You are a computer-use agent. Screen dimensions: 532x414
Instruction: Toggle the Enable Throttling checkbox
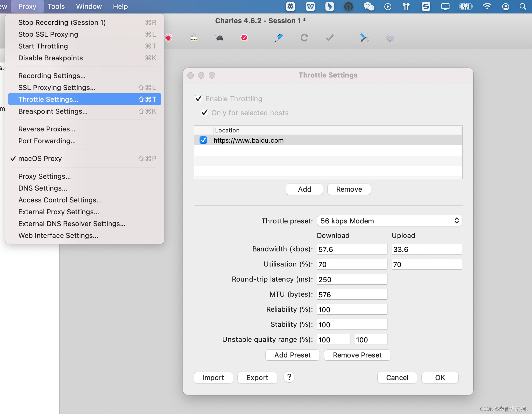pos(198,99)
